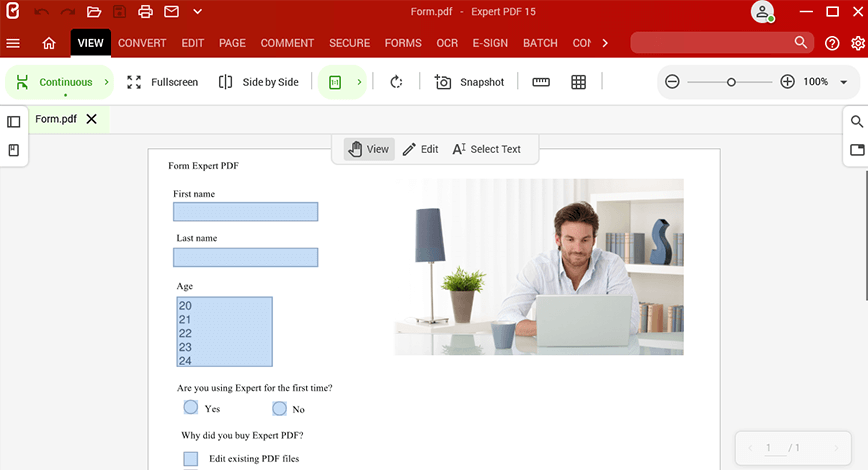This screenshot has height=470, width=868.
Task: Close the Form.pdf document tab
Action: [x=91, y=119]
